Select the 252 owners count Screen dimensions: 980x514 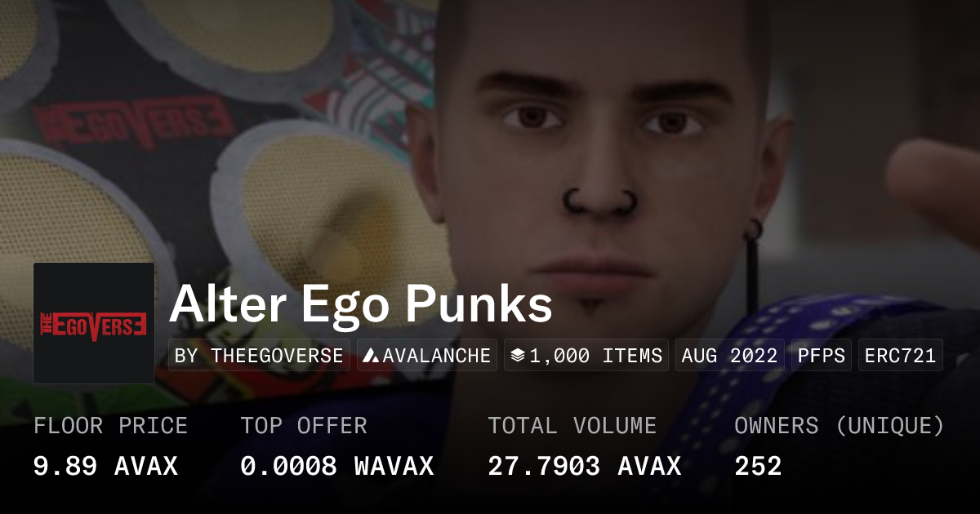[x=758, y=466]
